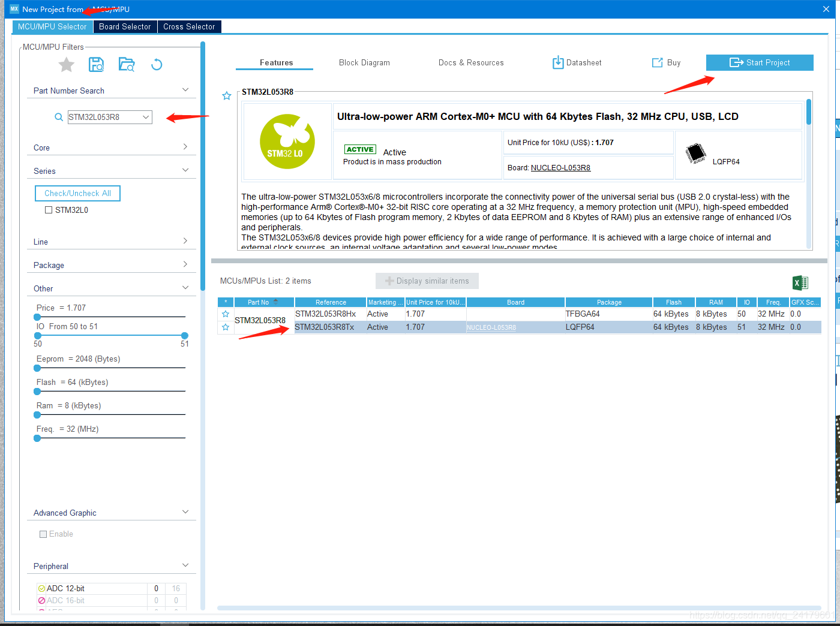The height and width of the screenshot is (626, 840).
Task: Collapse the Peripheral section
Action: click(185, 565)
